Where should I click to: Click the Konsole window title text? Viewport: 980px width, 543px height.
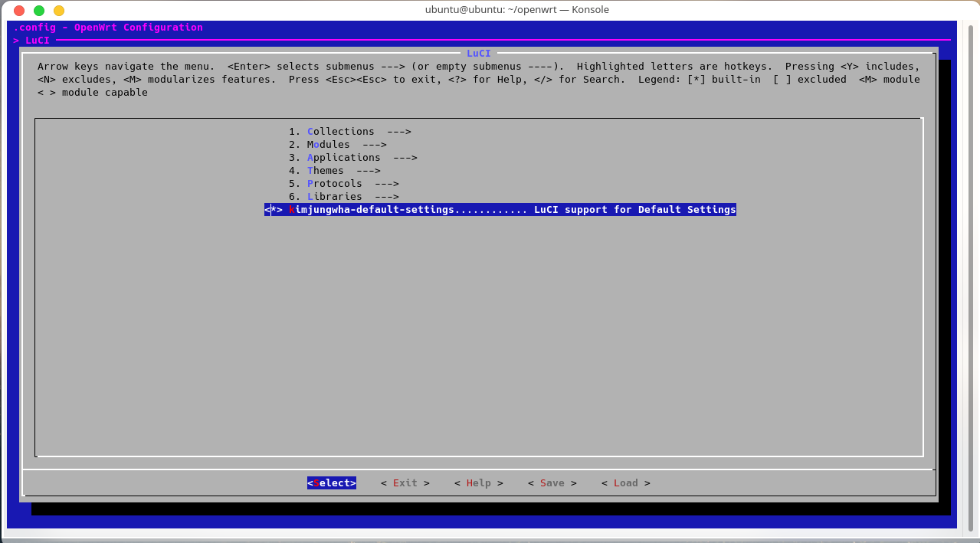[517, 10]
